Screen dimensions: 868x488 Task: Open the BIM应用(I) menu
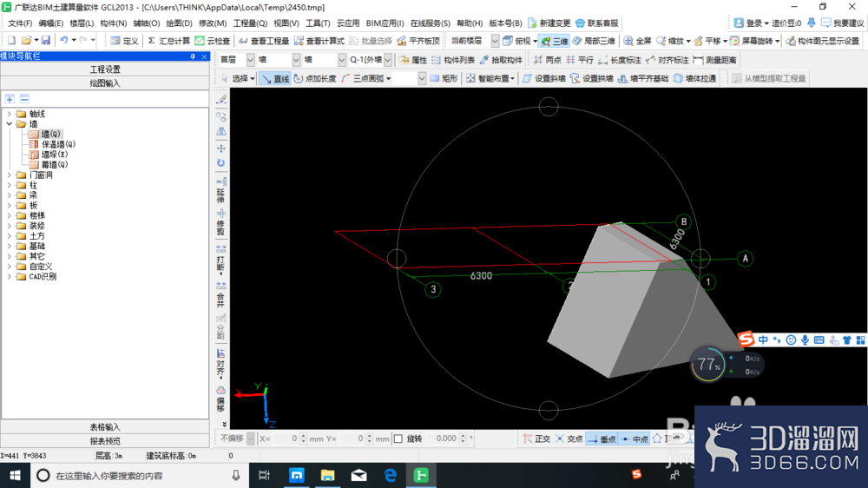coord(385,23)
